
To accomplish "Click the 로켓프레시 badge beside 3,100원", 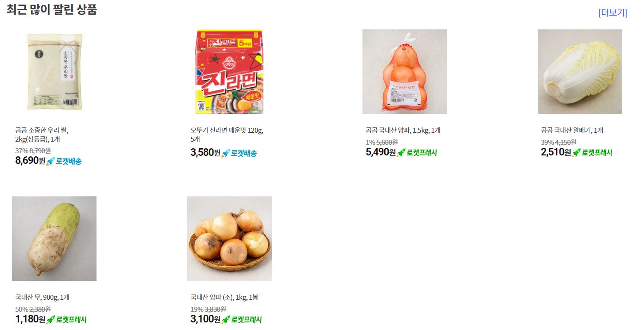I will (x=241, y=320).
